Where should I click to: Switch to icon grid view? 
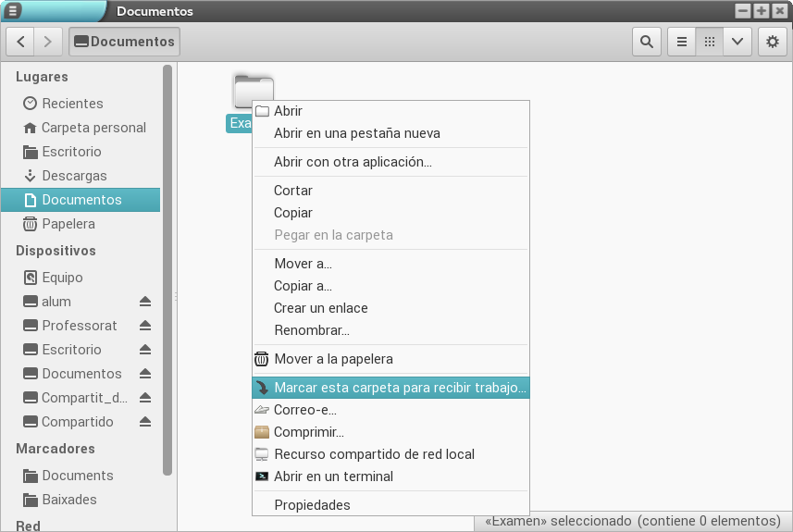[709, 42]
